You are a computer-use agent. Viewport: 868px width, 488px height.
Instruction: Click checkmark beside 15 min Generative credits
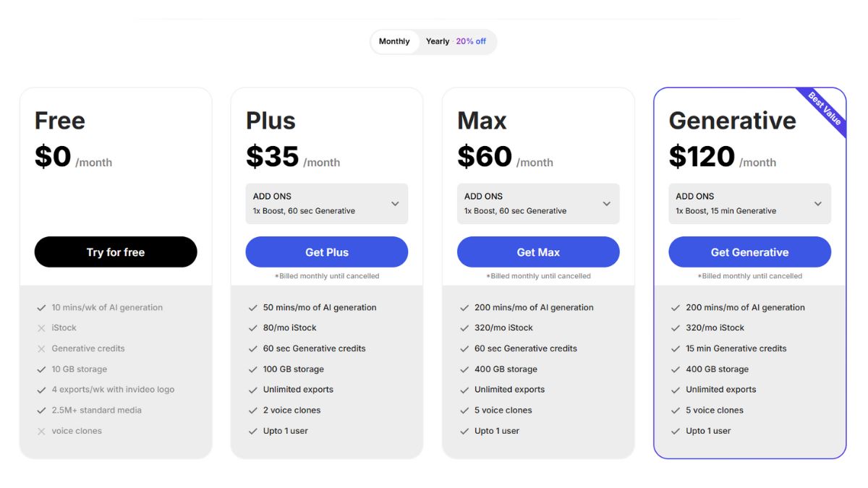[675, 348]
